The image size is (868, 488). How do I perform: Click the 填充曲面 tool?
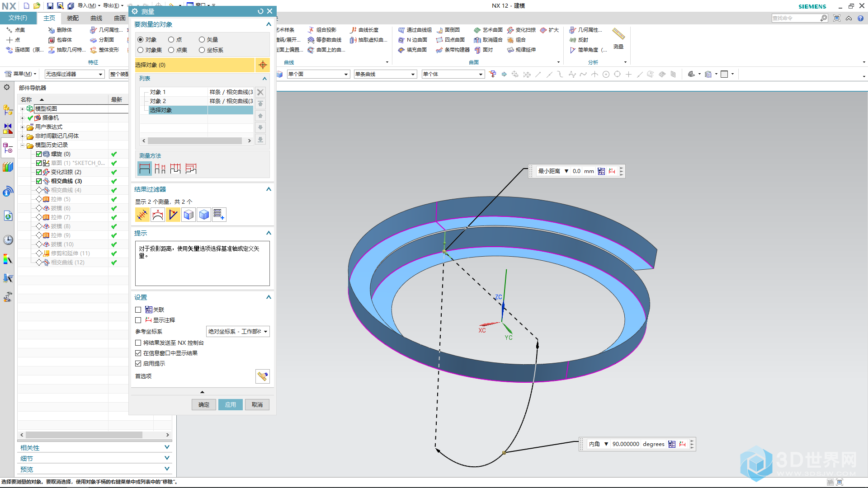[x=412, y=50]
